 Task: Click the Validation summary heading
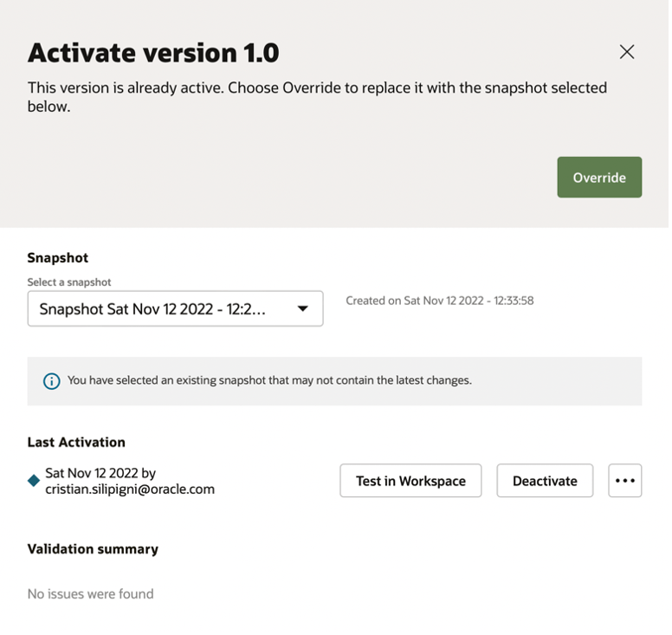(93, 549)
